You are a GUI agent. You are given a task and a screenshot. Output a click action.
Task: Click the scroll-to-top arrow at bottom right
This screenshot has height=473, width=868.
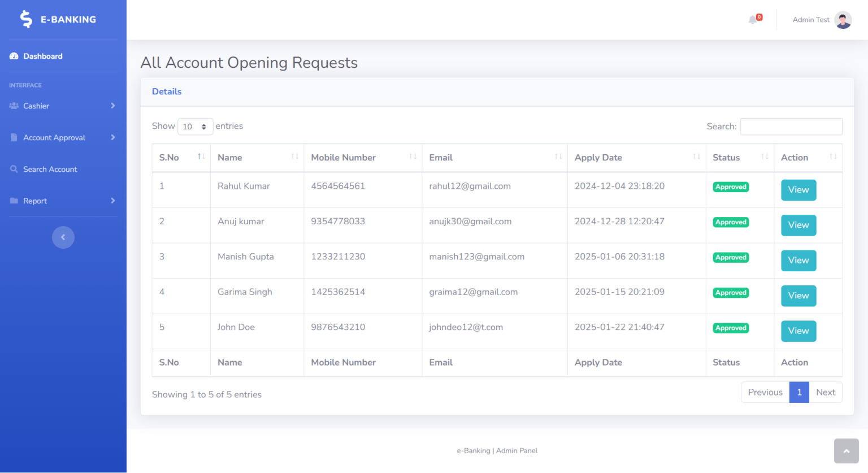tap(846, 450)
